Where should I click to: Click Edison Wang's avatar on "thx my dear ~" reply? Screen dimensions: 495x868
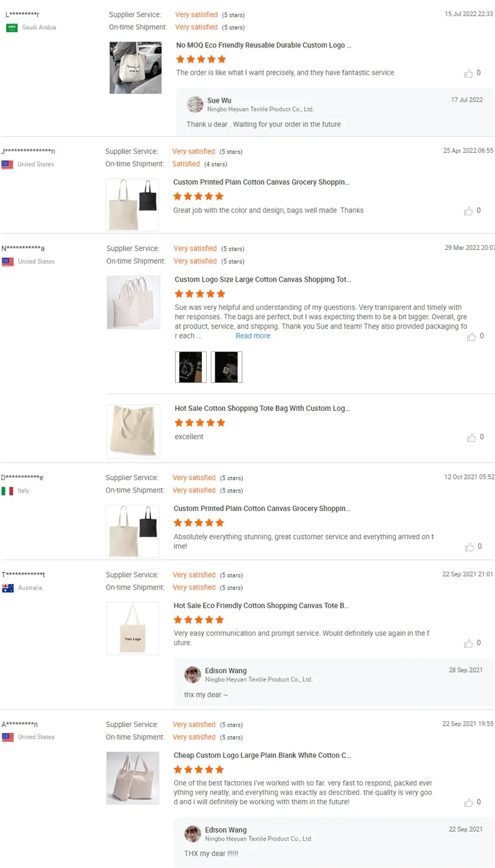click(192, 674)
